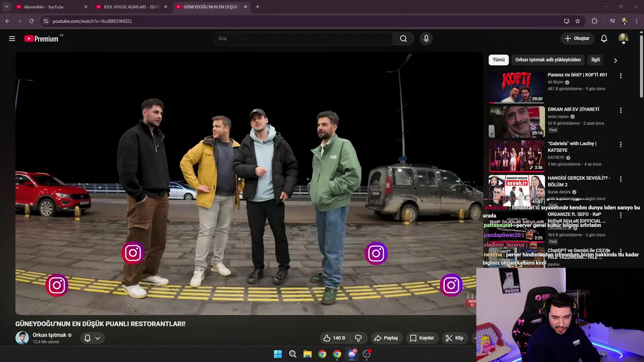Click the page vertical scrollbar
The width and height of the screenshot is (644, 362).
pos(641,65)
